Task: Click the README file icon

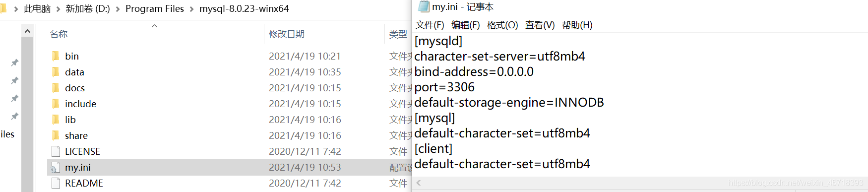Action: point(56,183)
